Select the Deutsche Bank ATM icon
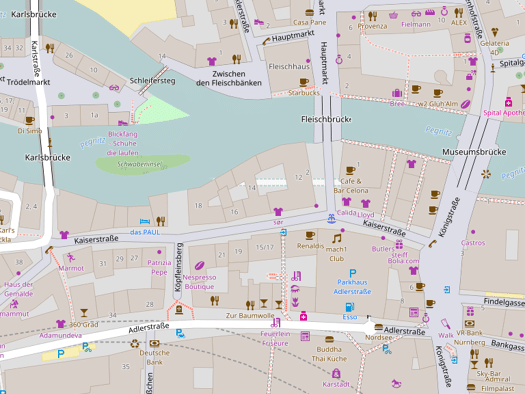 [x=154, y=343]
